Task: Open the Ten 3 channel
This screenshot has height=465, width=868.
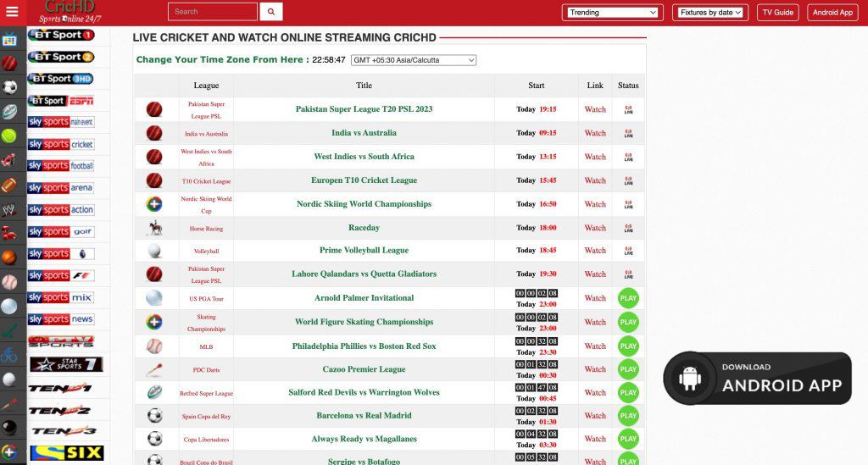Action: [64, 431]
